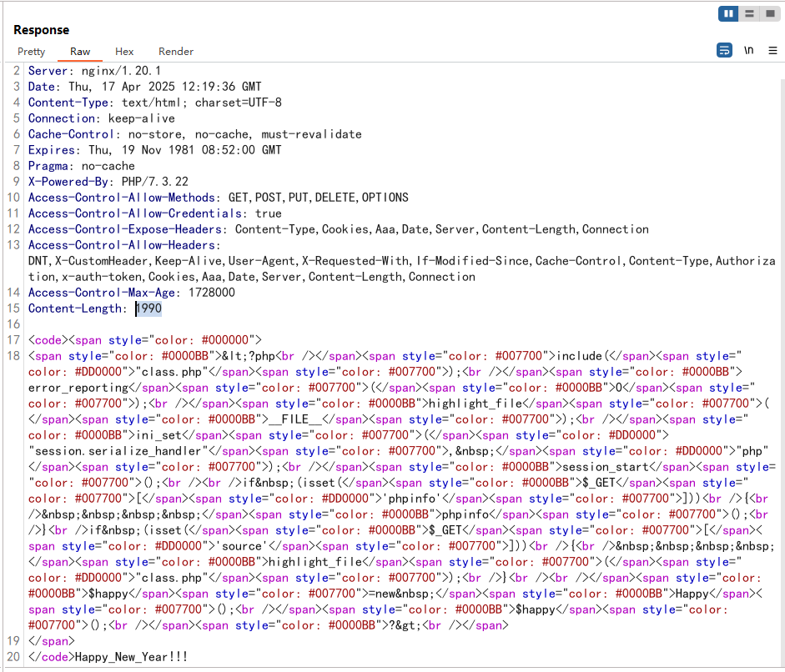Click the Access-Control-Max-Age header line
Image resolution: width=785 pixels, height=672 pixels.
(131, 293)
